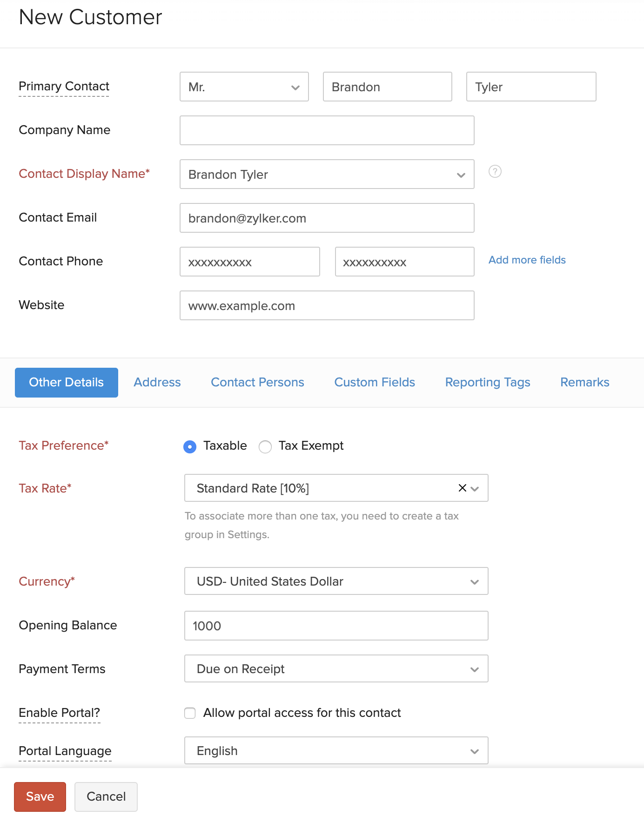Click the help icon beside Contact Display Name

tap(495, 172)
